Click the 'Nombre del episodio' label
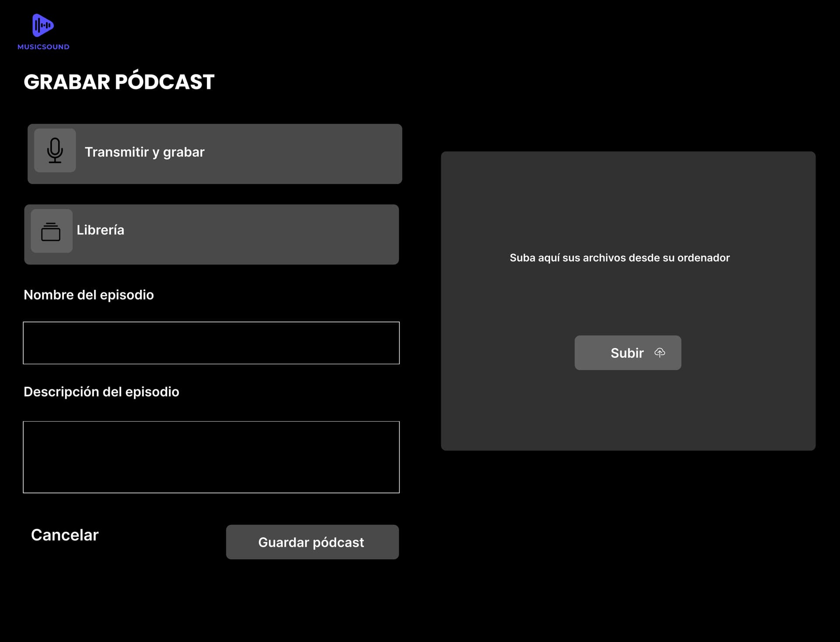The height and width of the screenshot is (642, 840). pos(89,295)
